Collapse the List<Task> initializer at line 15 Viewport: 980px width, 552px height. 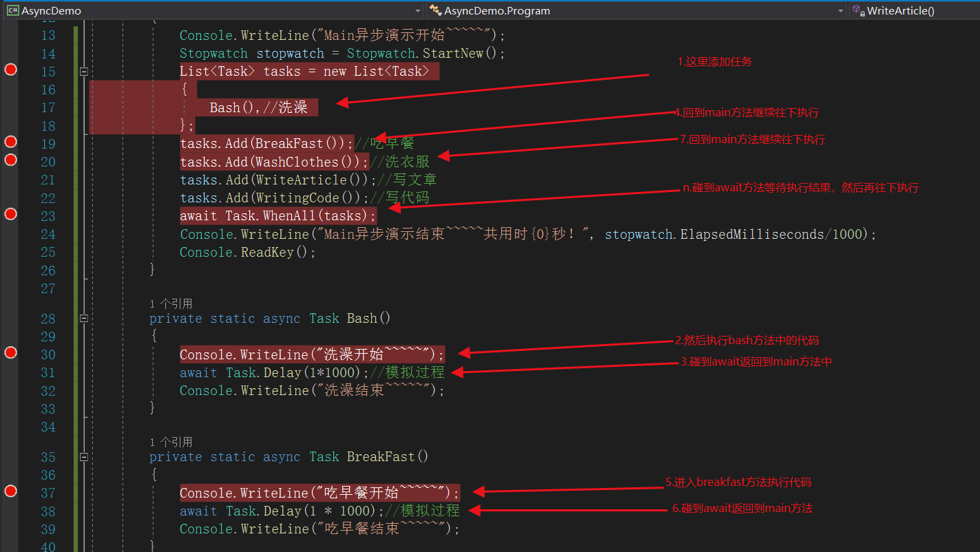click(84, 72)
